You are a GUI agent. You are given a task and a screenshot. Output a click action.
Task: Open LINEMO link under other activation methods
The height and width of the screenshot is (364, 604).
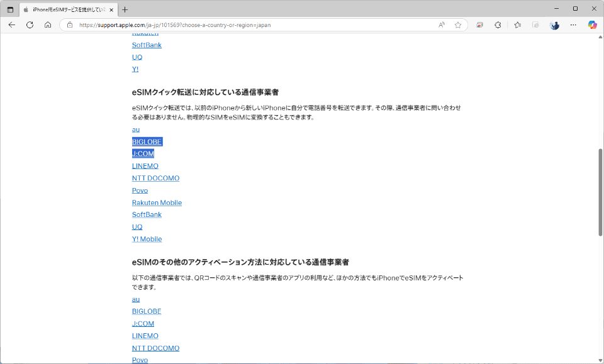pyautogui.click(x=145, y=336)
